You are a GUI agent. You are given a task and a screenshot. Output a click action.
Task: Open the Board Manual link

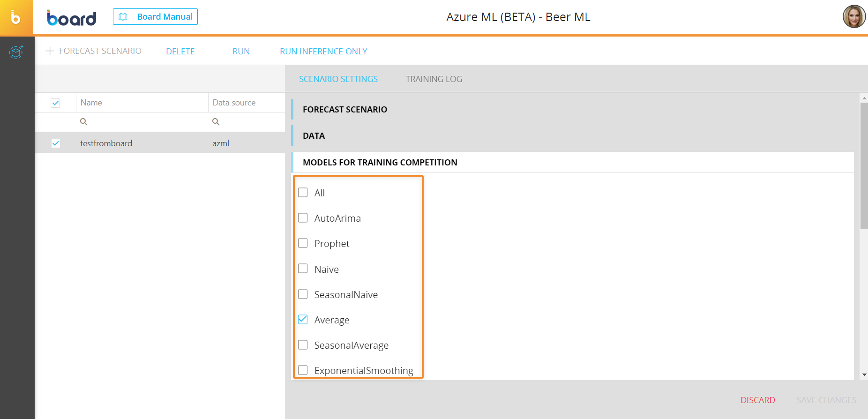click(155, 17)
